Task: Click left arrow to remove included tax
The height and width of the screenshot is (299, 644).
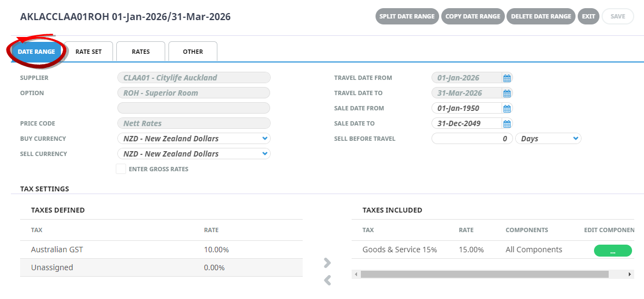Action: (x=327, y=281)
